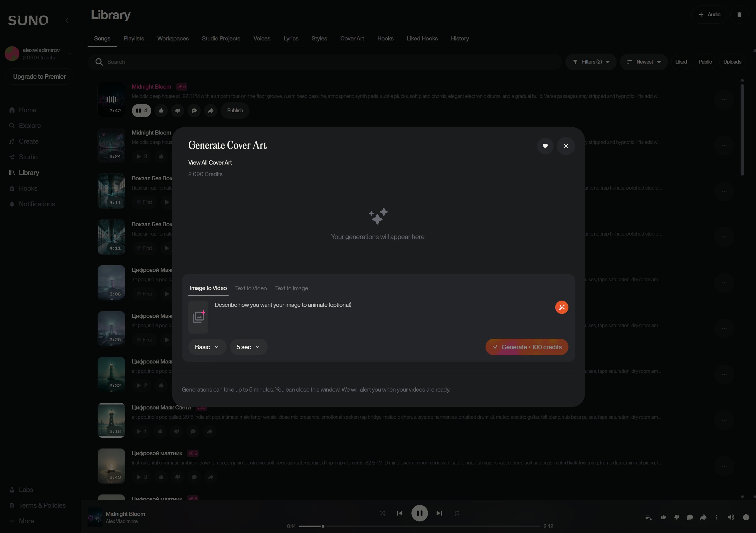The height and width of the screenshot is (533, 756).
Task: Click Generate for 100 credits
Action: click(x=527, y=347)
